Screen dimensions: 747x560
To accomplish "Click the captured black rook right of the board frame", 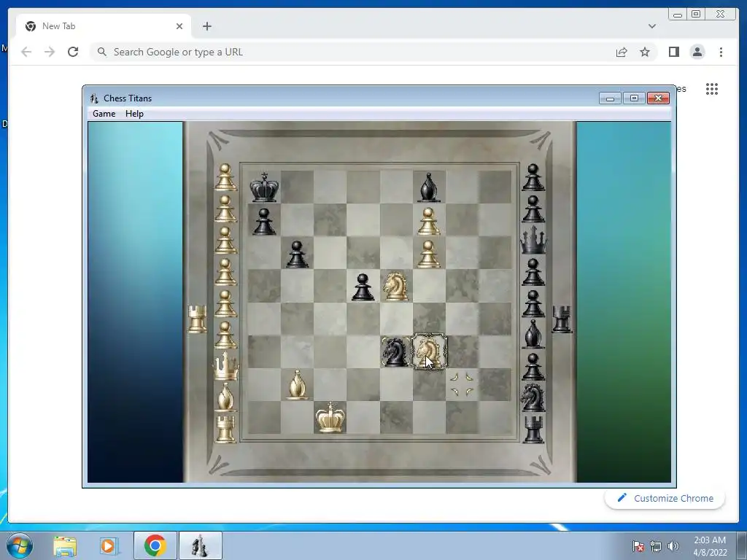I will (x=562, y=319).
